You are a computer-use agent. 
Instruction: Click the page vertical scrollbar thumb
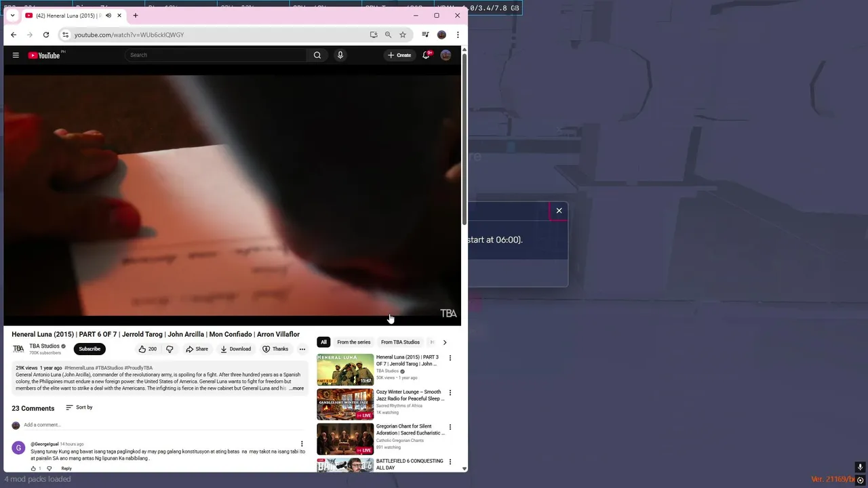pyautogui.click(x=464, y=139)
